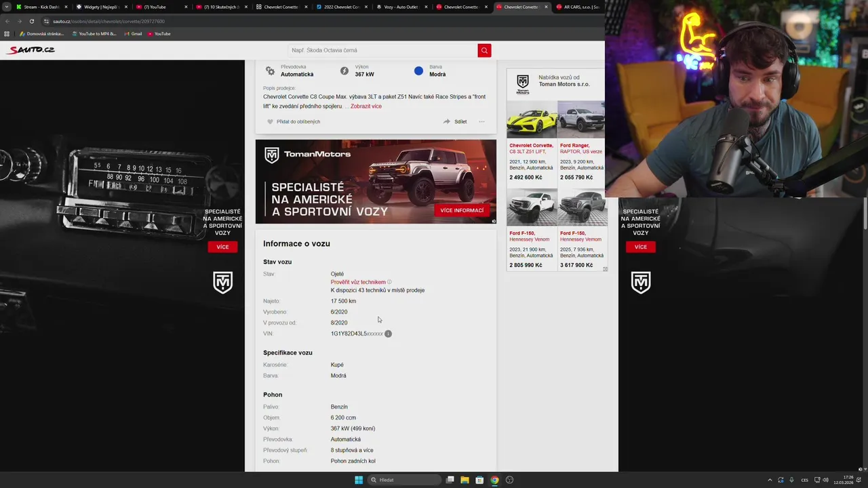This screenshot has width=868, height=488.
Task: Open the three-dot more options menu
Action: [x=481, y=122]
